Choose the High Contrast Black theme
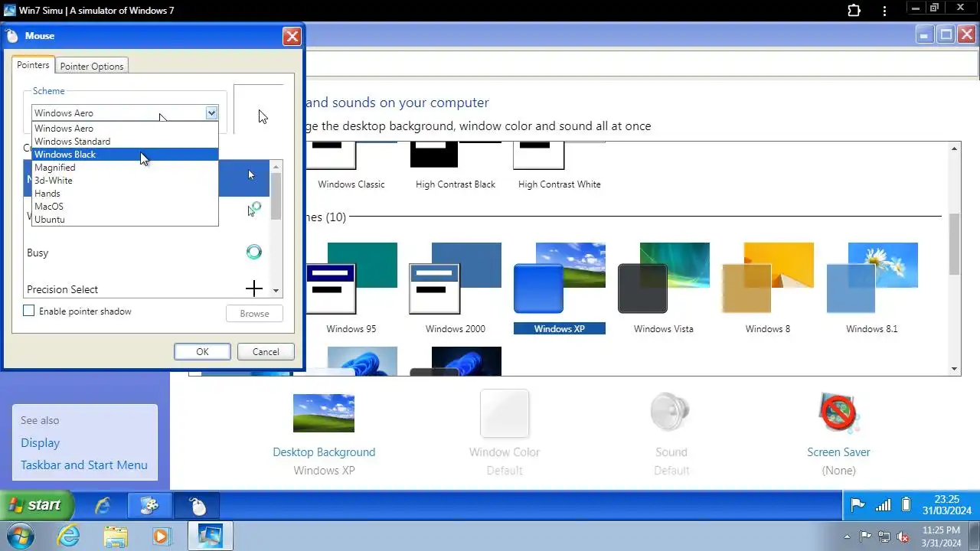Screen dimensions: 980x551 (456, 165)
